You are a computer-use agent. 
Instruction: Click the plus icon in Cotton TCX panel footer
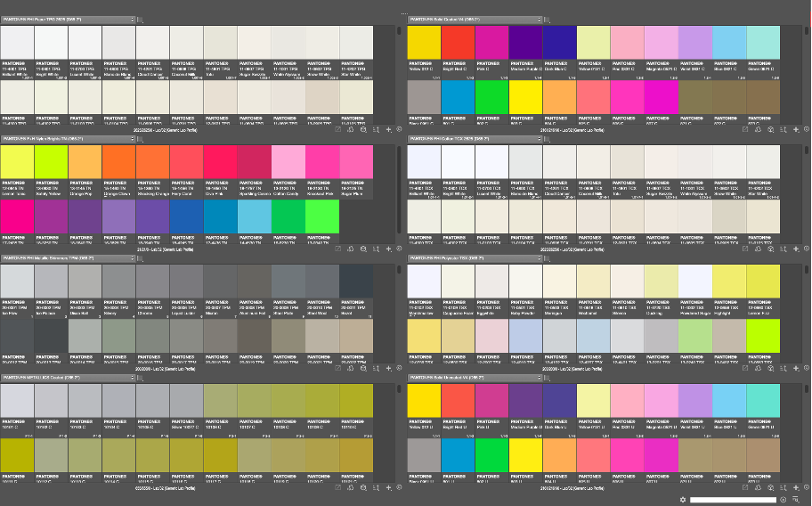[x=796, y=249]
